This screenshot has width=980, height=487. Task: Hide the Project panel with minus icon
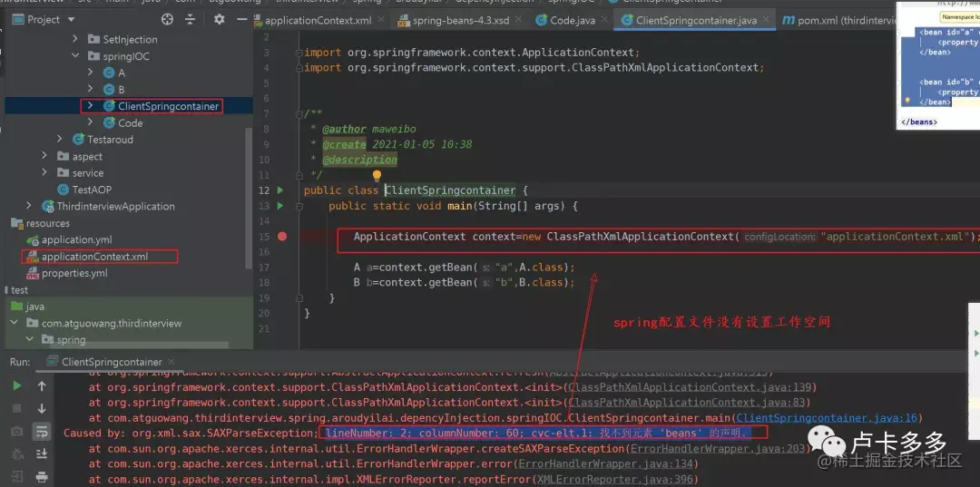[x=242, y=19]
